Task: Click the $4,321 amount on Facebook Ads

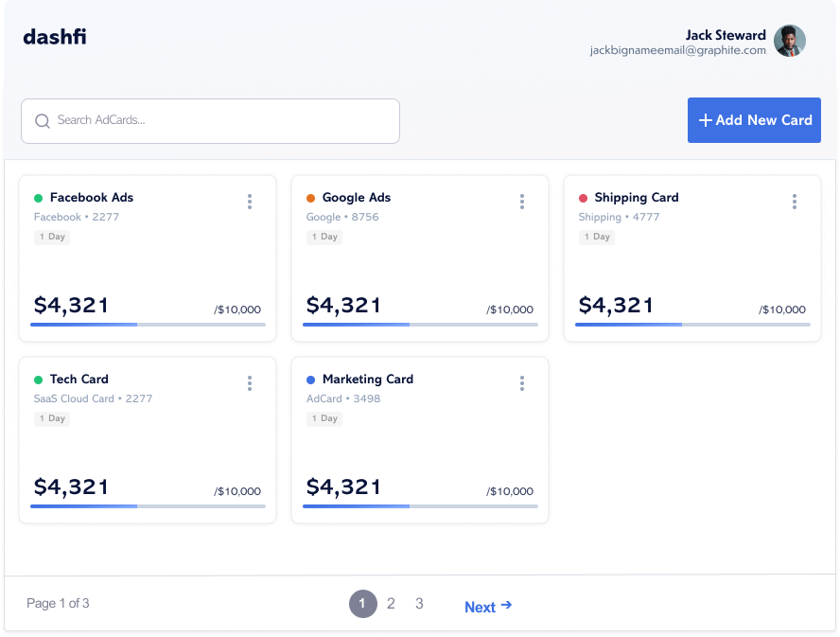Action: (x=71, y=306)
